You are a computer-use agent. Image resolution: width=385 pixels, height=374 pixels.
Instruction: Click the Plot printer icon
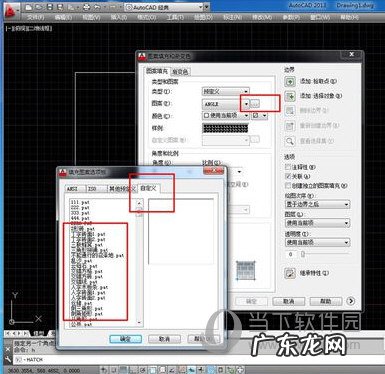click(86, 7)
